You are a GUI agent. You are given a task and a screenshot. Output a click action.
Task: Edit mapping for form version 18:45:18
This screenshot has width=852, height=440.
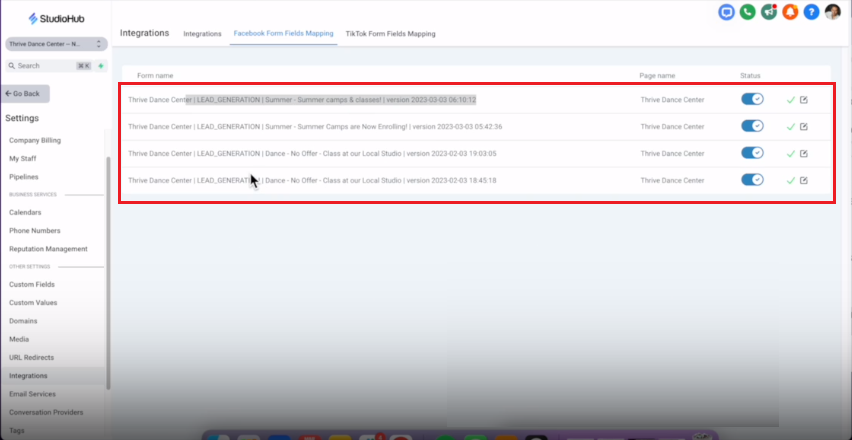[804, 180]
